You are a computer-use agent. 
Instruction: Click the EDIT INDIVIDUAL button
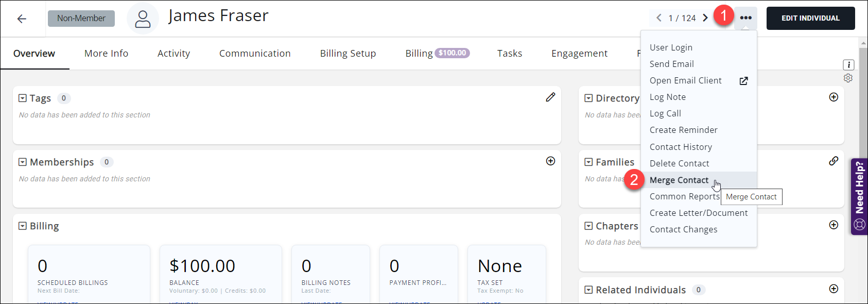tap(810, 18)
